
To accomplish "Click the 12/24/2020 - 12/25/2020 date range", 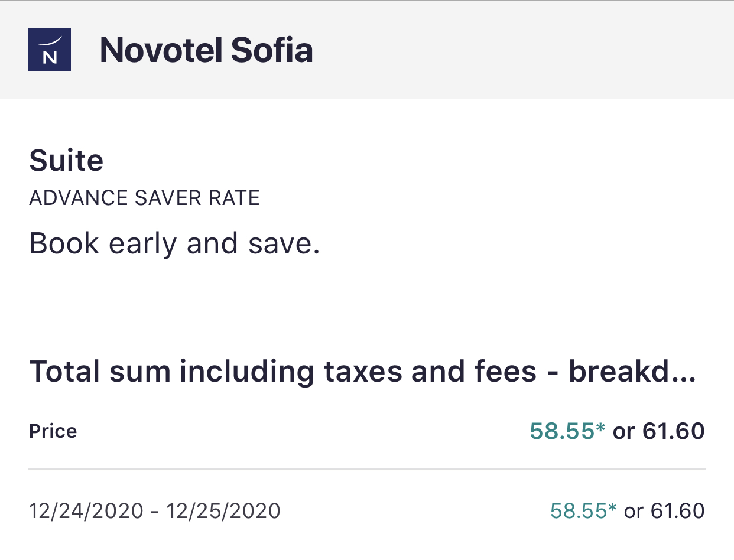I will (x=155, y=510).
